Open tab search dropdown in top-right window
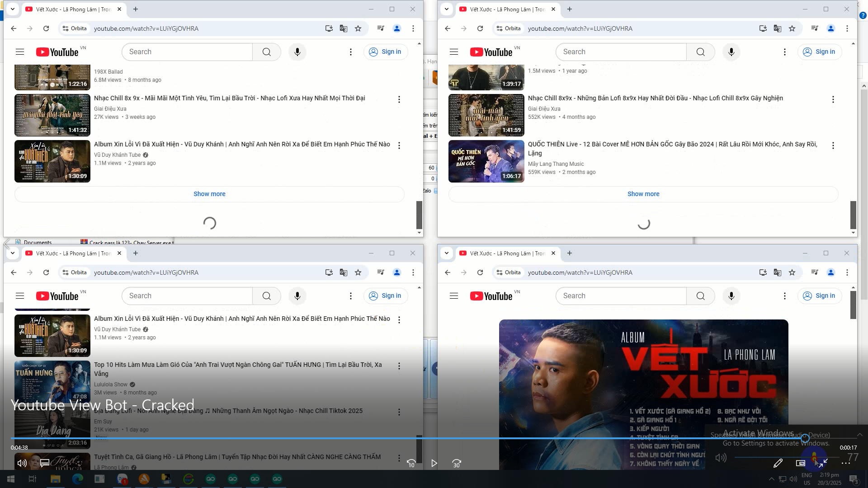 point(447,9)
